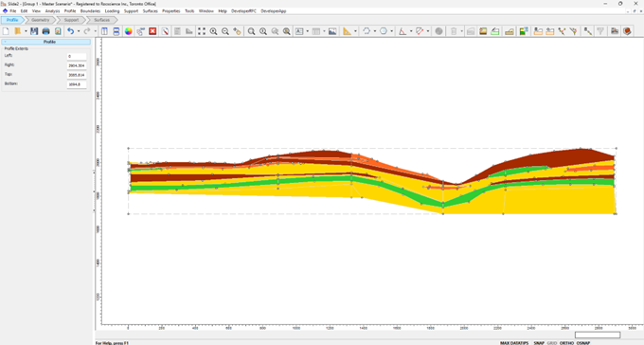The width and height of the screenshot is (644, 345).
Task: Click the funnel filter icon
Action: 600,31
